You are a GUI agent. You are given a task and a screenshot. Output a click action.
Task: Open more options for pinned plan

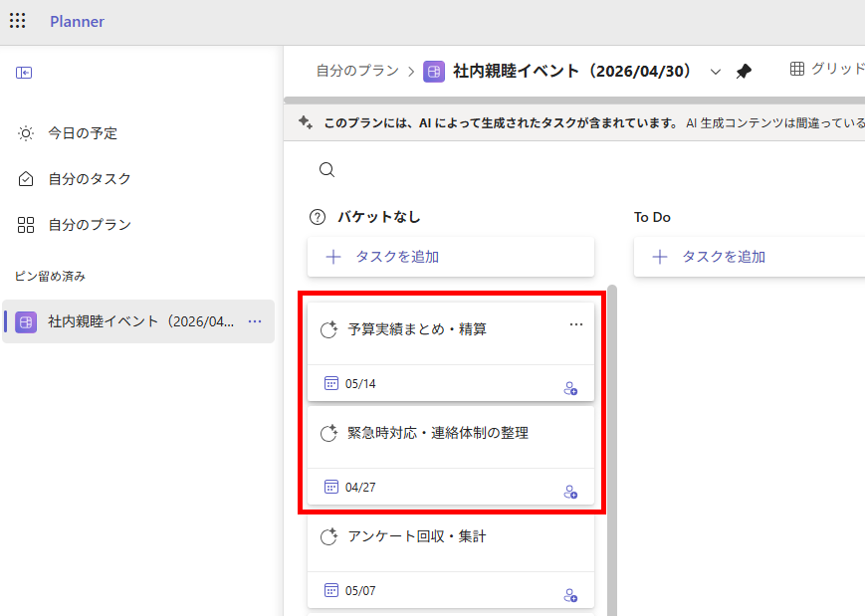pos(255,321)
